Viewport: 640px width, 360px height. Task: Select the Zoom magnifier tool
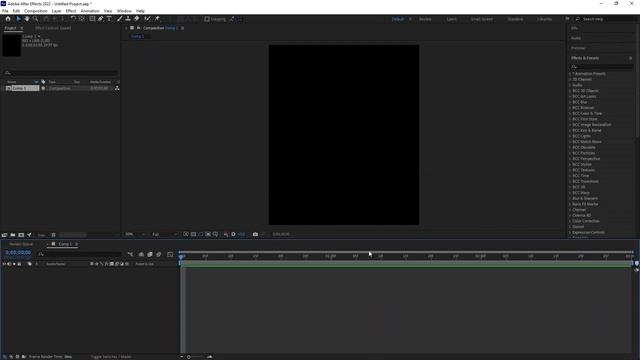coord(36,19)
